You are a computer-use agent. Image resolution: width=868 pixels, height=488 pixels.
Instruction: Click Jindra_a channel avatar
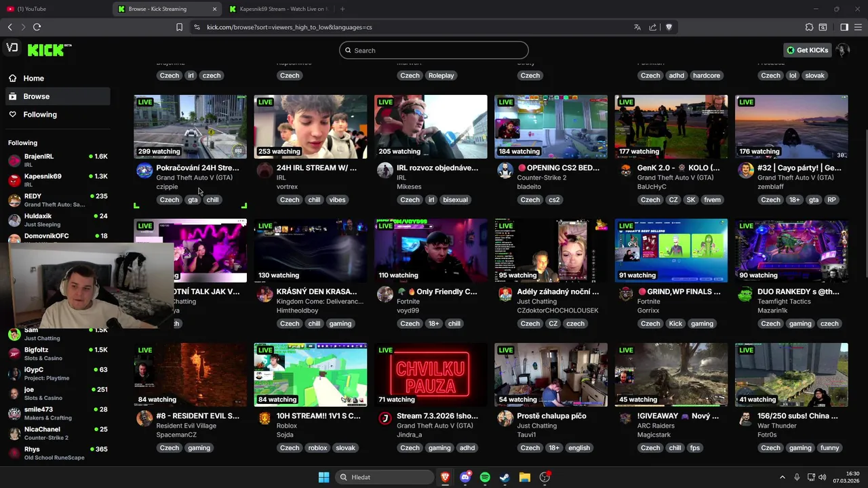pyautogui.click(x=385, y=418)
